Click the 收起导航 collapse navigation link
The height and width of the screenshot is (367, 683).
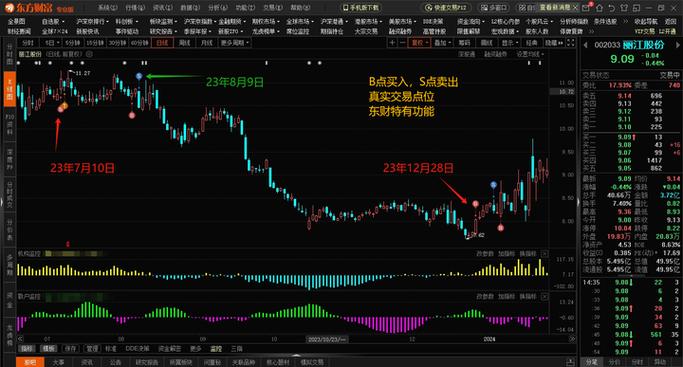pyautogui.click(x=646, y=21)
